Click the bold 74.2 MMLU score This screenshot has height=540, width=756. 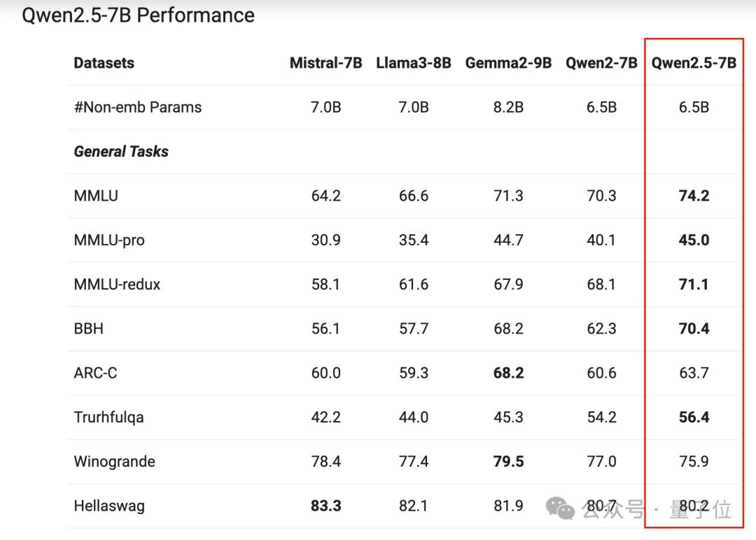pos(694,196)
